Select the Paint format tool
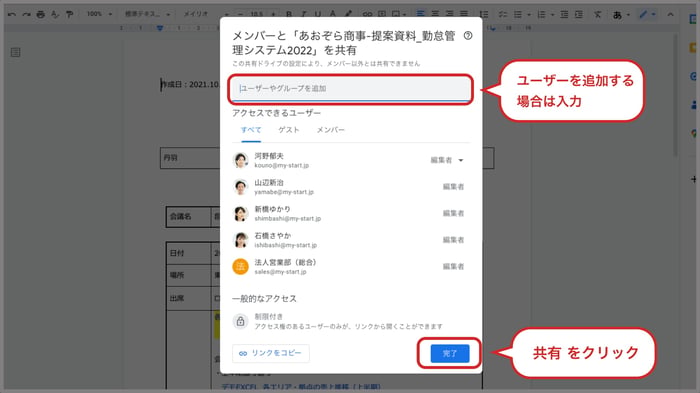 (69, 14)
